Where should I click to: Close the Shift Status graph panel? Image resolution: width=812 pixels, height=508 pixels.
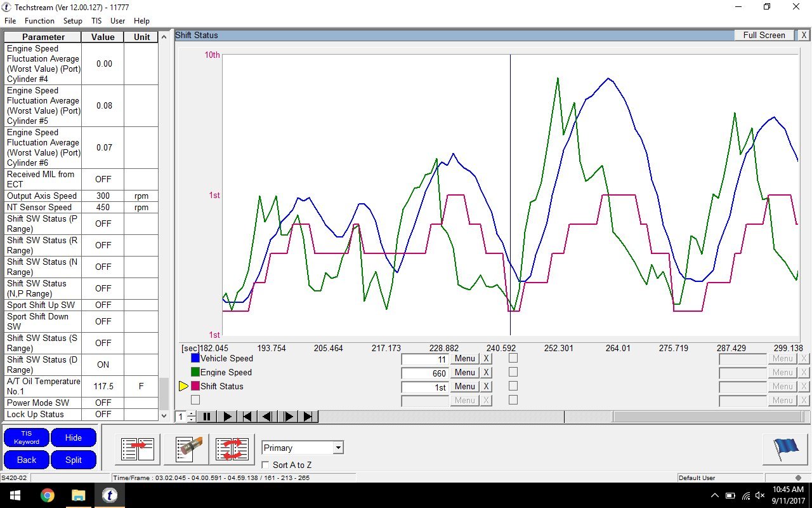pos(803,36)
